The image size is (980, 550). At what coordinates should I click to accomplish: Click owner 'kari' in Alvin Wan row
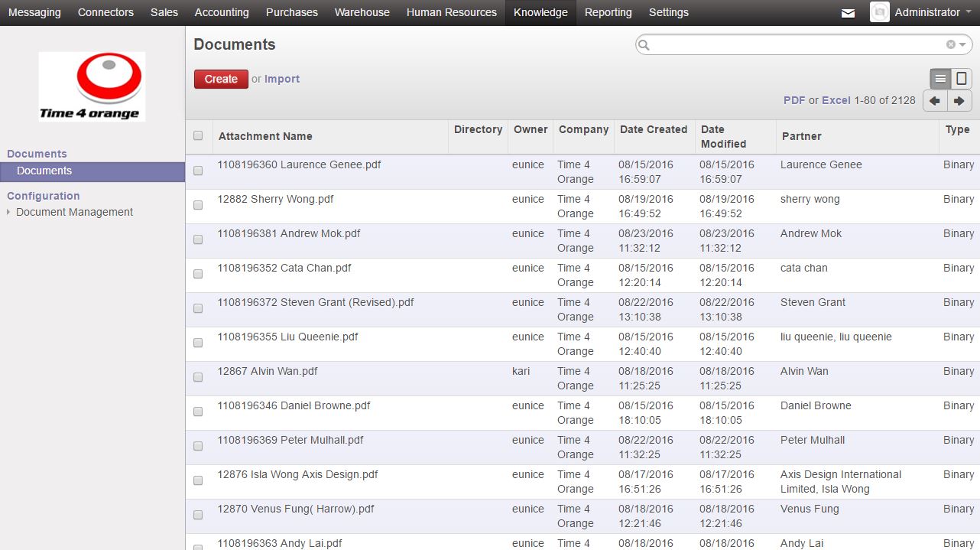tap(521, 371)
